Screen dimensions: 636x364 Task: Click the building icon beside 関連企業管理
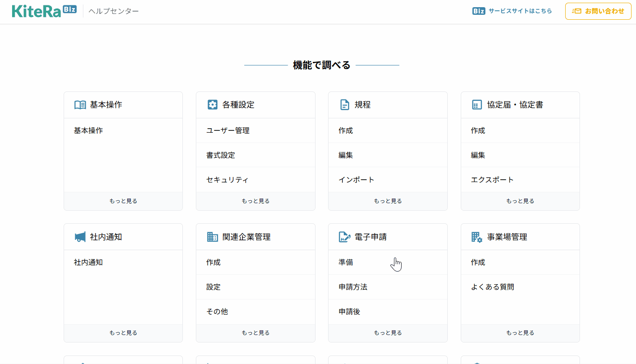coord(212,237)
